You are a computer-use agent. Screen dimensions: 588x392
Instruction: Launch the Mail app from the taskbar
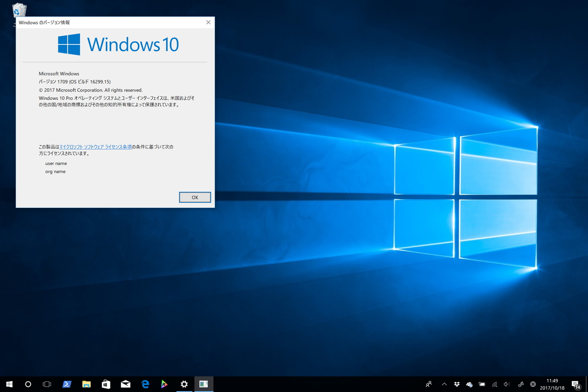(125, 384)
